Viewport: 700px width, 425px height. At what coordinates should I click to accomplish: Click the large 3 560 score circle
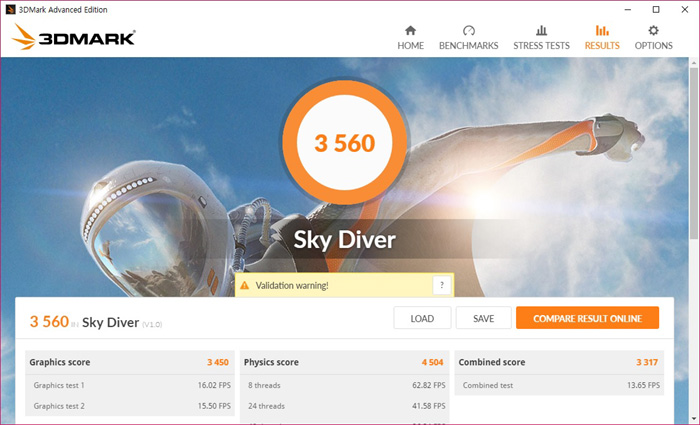[345, 143]
